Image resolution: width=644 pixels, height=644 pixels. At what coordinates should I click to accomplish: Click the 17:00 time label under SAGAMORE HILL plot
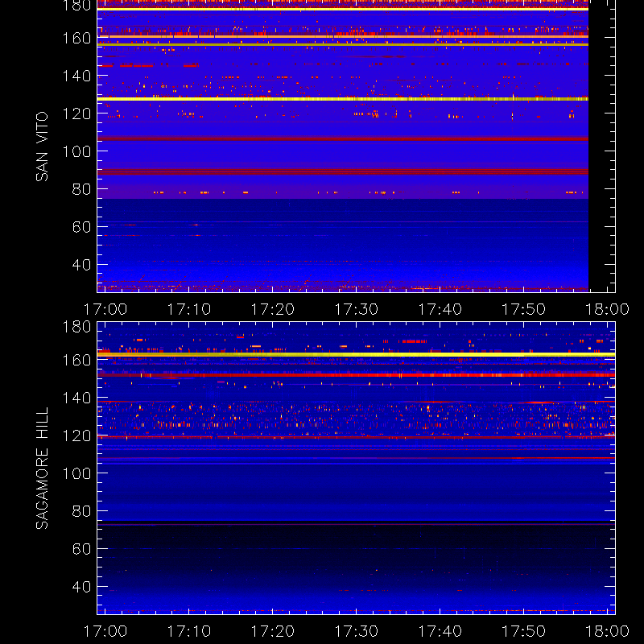[105, 631]
